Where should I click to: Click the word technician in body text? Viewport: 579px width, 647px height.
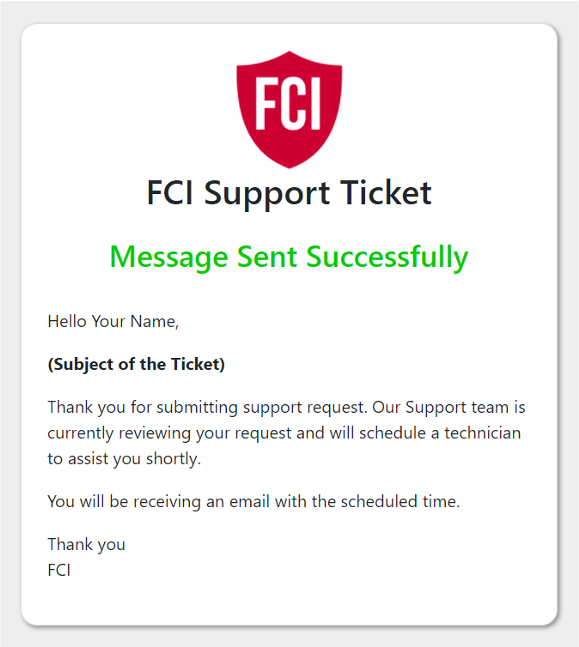482,433
